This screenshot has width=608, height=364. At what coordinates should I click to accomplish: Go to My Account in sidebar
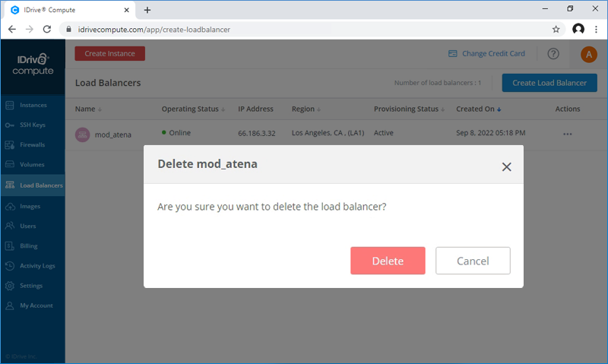[36, 305]
